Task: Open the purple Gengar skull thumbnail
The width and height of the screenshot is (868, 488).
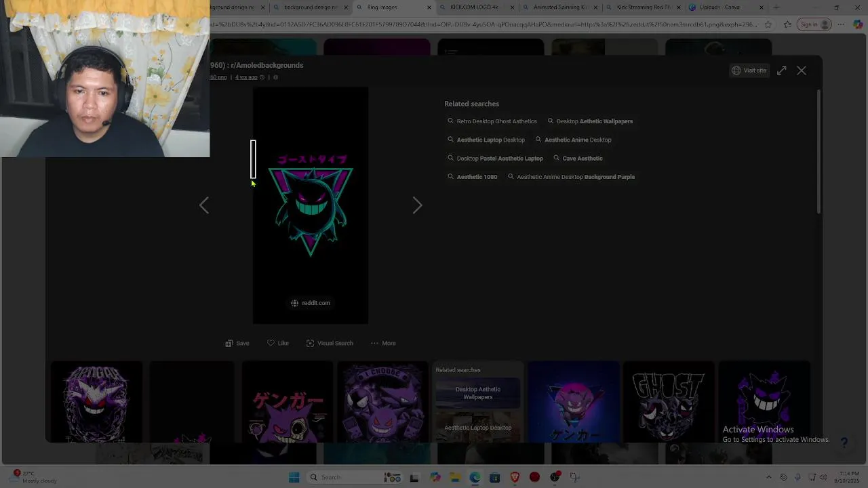Action: tap(96, 402)
